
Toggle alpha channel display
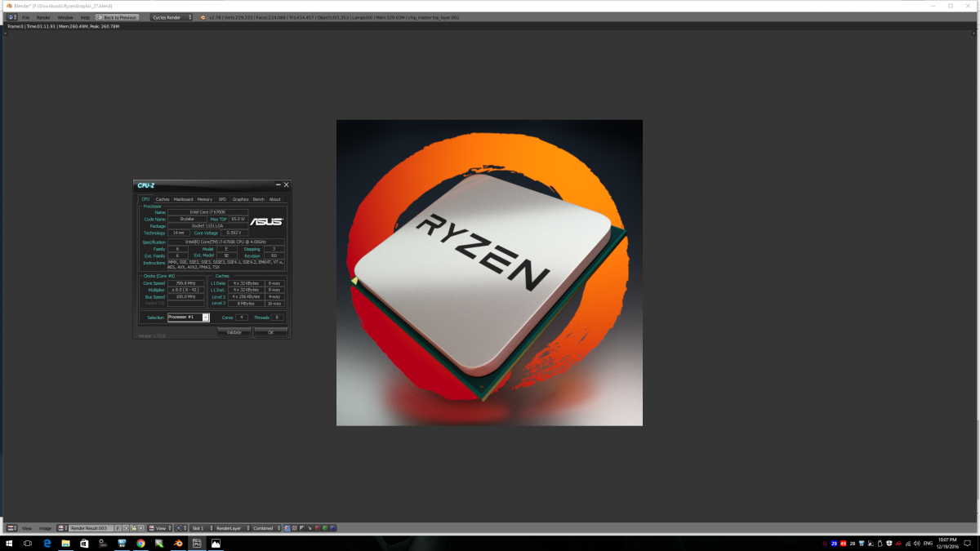(302, 528)
